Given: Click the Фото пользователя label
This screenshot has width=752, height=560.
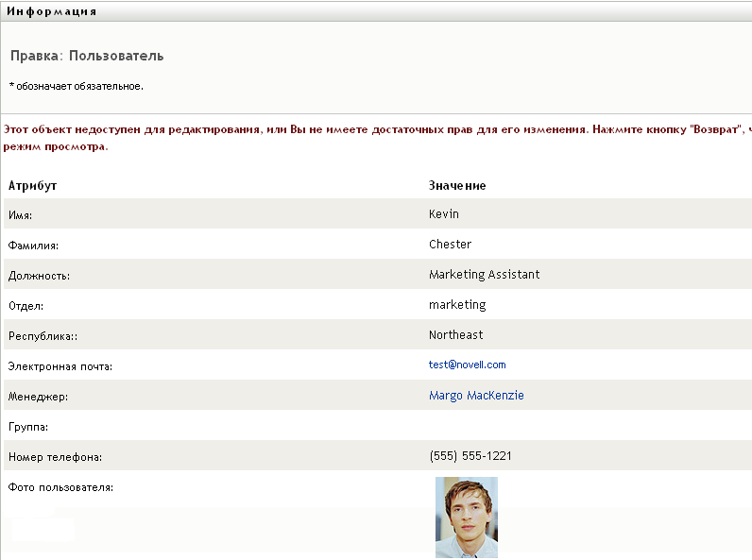Looking at the screenshot, I should pos(60,487).
